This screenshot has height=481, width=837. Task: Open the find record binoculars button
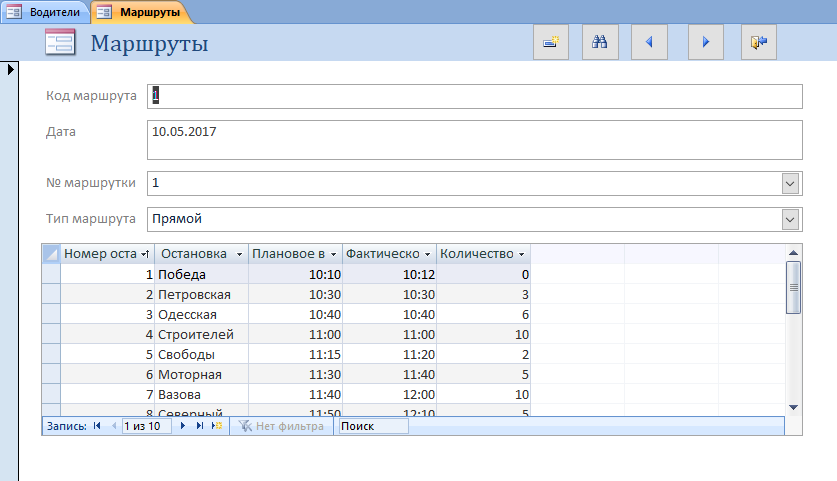pos(600,42)
